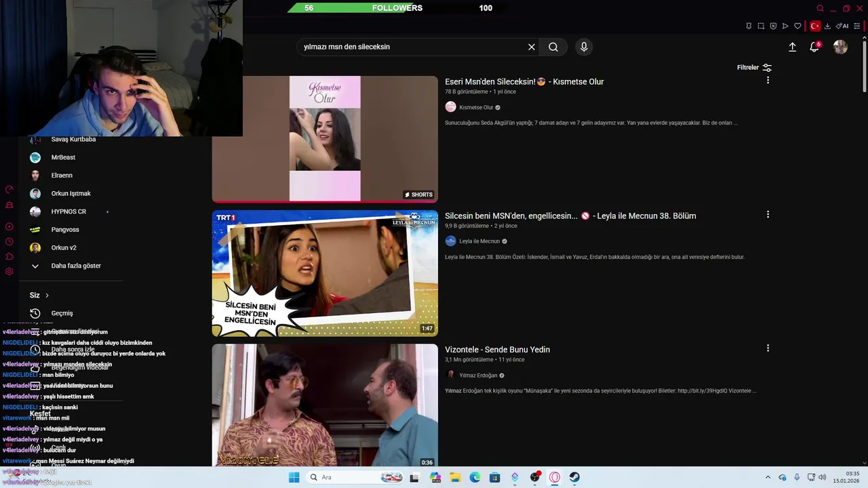Open more options for Kısmetse Olur video
Viewport: 868px width, 488px height.
coord(768,80)
